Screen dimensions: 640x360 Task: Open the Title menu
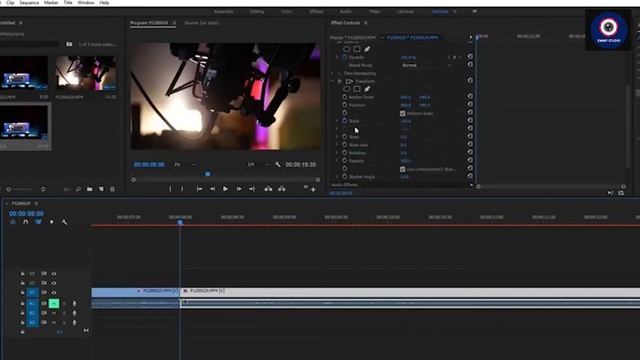[68, 2]
